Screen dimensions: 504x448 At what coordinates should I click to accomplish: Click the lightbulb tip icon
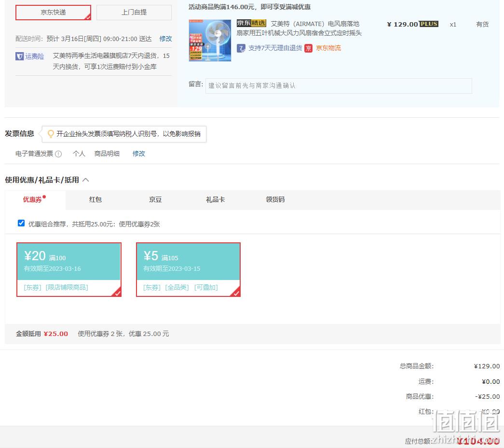[51, 134]
